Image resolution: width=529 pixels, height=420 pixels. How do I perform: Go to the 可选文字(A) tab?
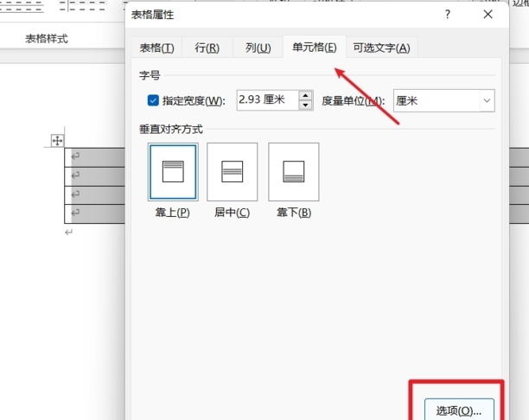tap(381, 48)
